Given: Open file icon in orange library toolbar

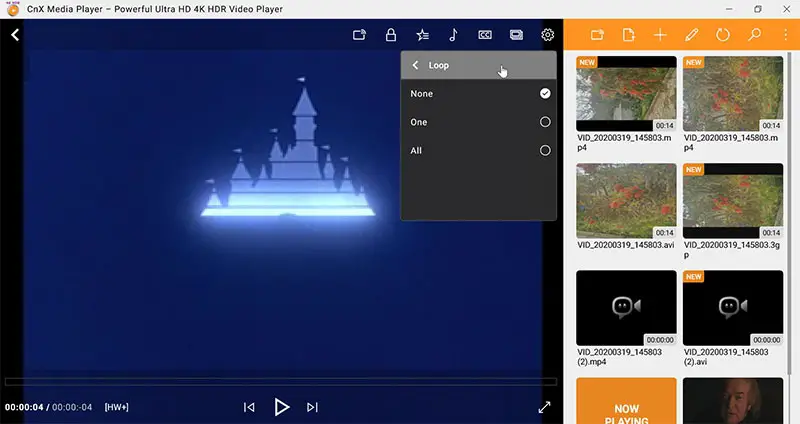Looking at the screenshot, I should [629, 35].
